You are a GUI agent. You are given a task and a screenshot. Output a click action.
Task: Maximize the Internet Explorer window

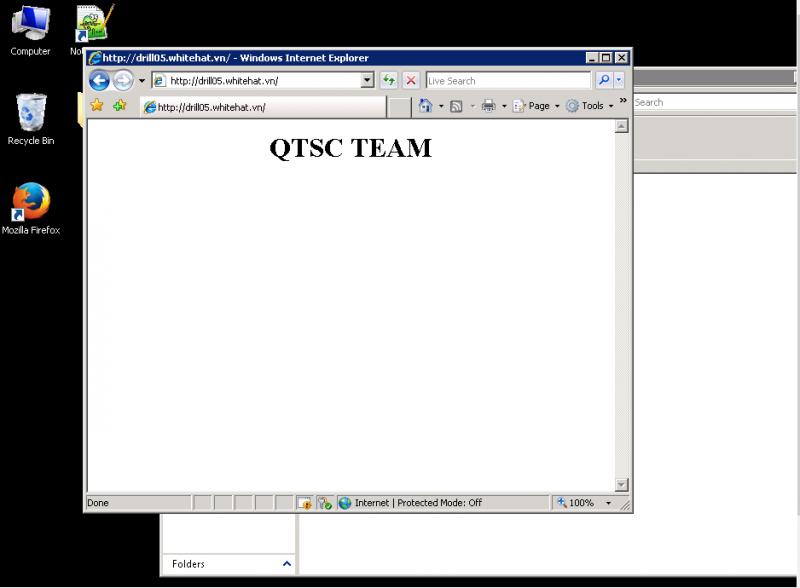pos(606,58)
